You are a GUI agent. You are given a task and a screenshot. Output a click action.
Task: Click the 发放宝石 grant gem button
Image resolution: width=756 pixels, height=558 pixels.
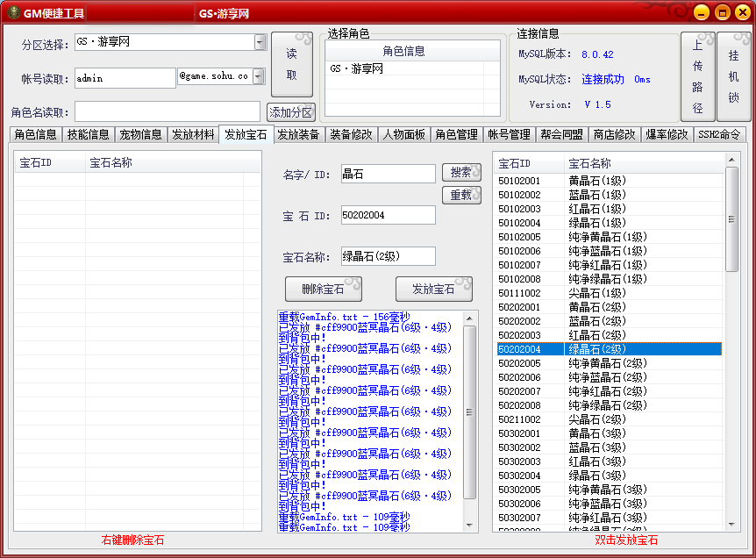click(x=433, y=289)
